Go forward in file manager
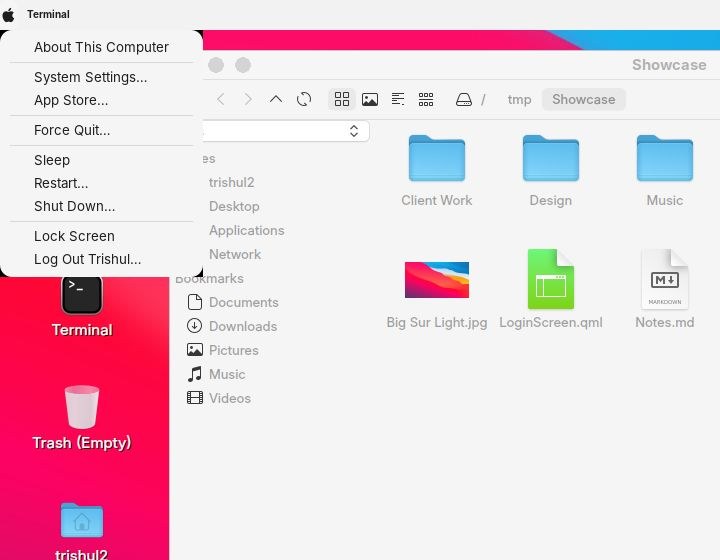Image resolution: width=720 pixels, height=560 pixels. point(248,99)
